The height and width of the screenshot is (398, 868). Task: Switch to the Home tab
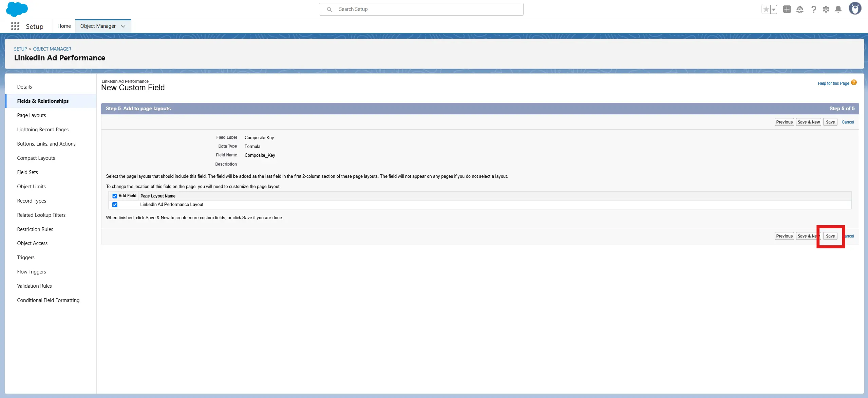pos(64,26)
